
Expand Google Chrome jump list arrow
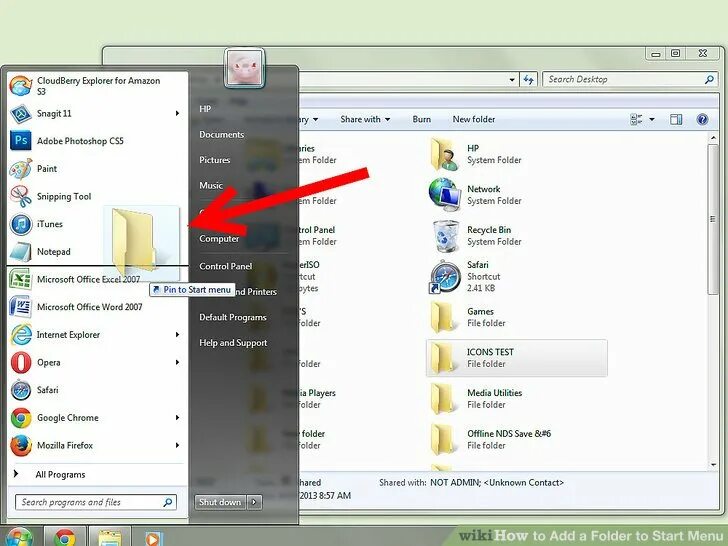pos(177,417)
